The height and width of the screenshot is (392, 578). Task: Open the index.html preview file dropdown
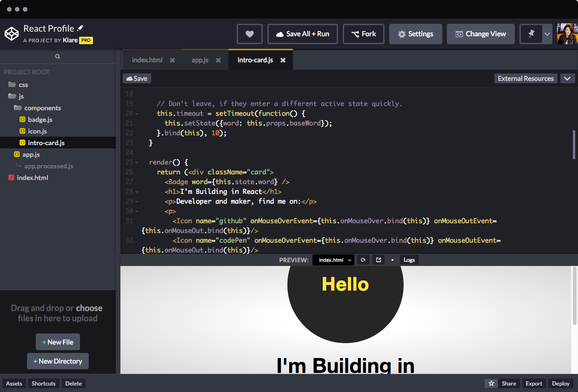pyautogui.click(x=333, y=260)
